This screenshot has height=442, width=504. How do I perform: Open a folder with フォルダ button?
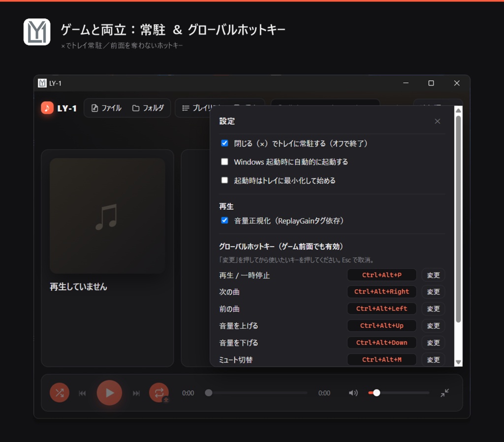click(148, 108)
